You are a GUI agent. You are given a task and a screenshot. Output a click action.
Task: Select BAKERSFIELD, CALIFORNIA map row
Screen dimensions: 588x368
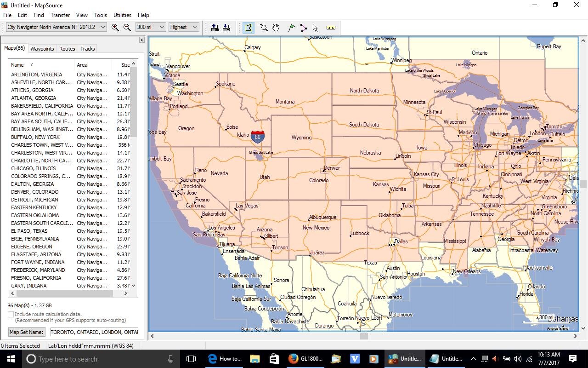click(69, 106)
